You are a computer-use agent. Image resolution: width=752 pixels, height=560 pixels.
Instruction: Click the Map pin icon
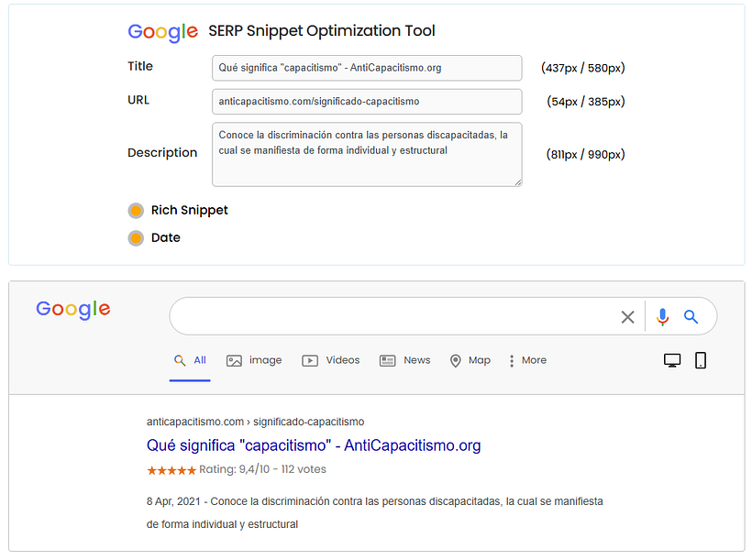pos(455,361)
